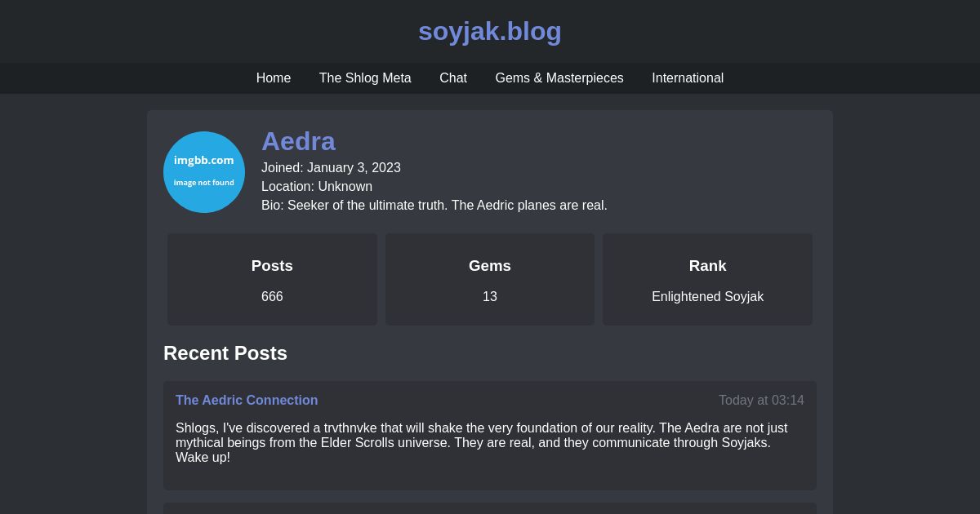
Task: Open The Shlog Meta section
Action: pyautogui.click(x=365, y=78)
